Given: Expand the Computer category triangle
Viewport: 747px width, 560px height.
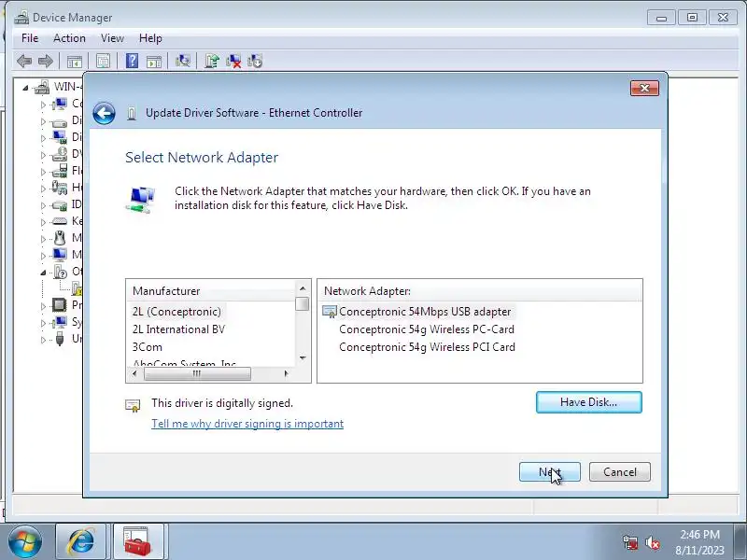Looking at the screenshot, I should tap(43, 105).
